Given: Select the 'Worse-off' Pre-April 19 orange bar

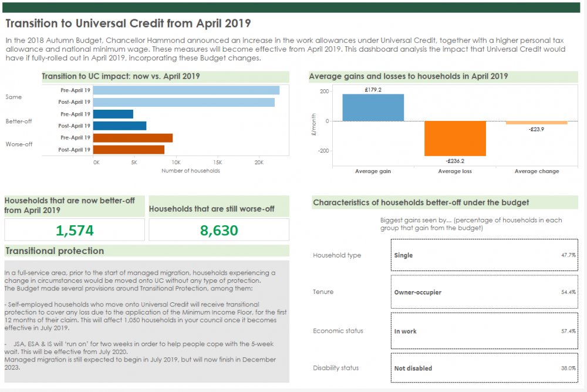Looking at the screenshot, I should coord(134,137).
